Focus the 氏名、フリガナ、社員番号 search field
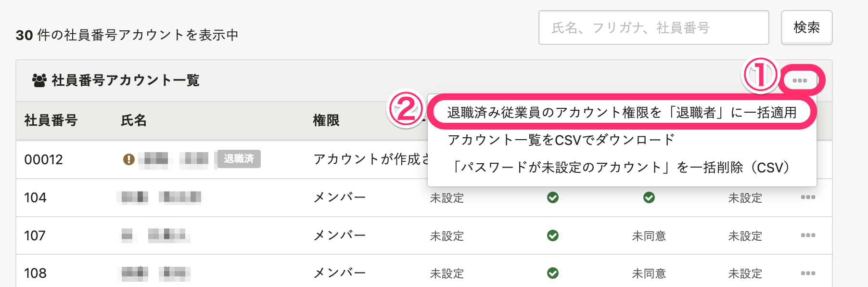The image size is (868, 287). click(x=653, y=27)
